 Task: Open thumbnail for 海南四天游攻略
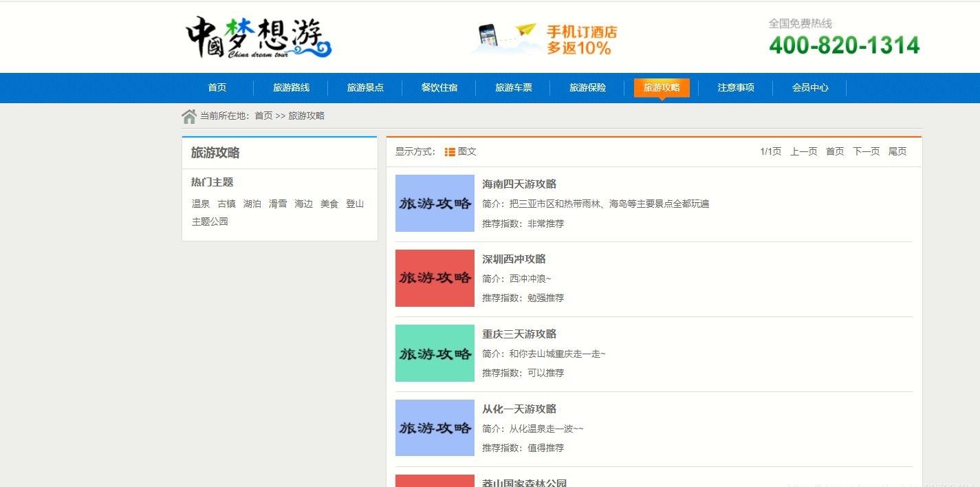tap(435, 203)
